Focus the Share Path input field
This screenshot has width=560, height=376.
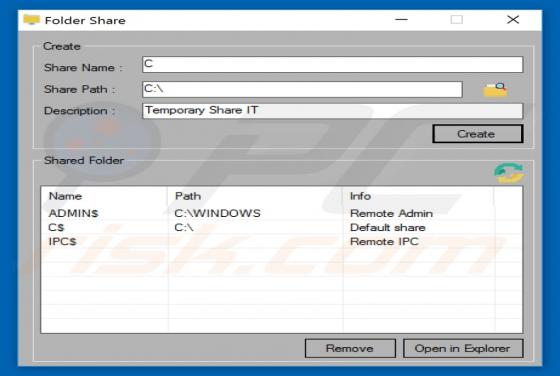coord(302,89)
